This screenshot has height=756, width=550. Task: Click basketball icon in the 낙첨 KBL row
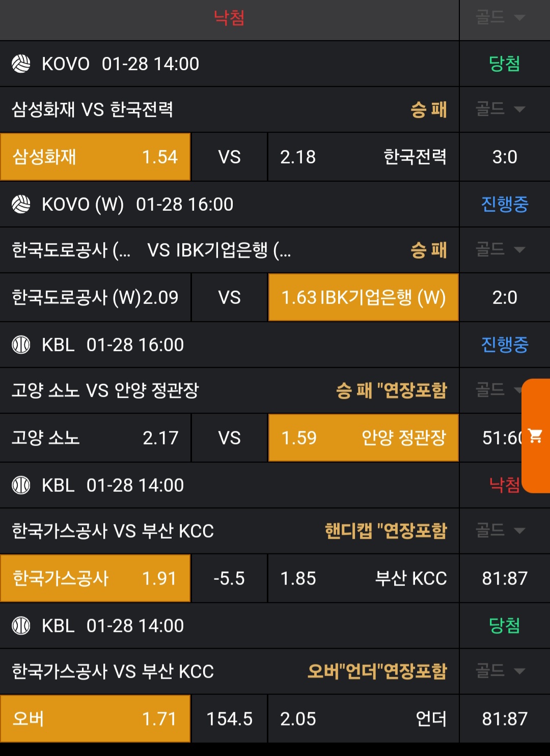(21, 485)
